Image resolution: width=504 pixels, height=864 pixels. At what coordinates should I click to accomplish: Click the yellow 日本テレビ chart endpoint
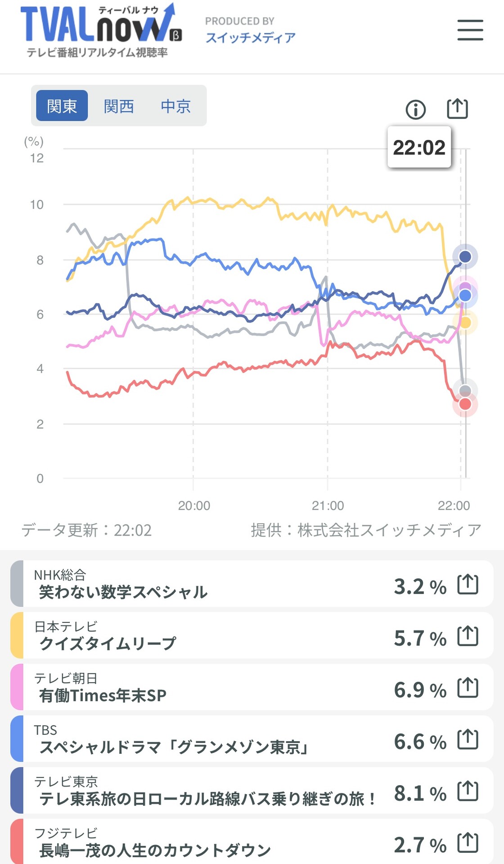pyautogui.click(x=465, y=323)
